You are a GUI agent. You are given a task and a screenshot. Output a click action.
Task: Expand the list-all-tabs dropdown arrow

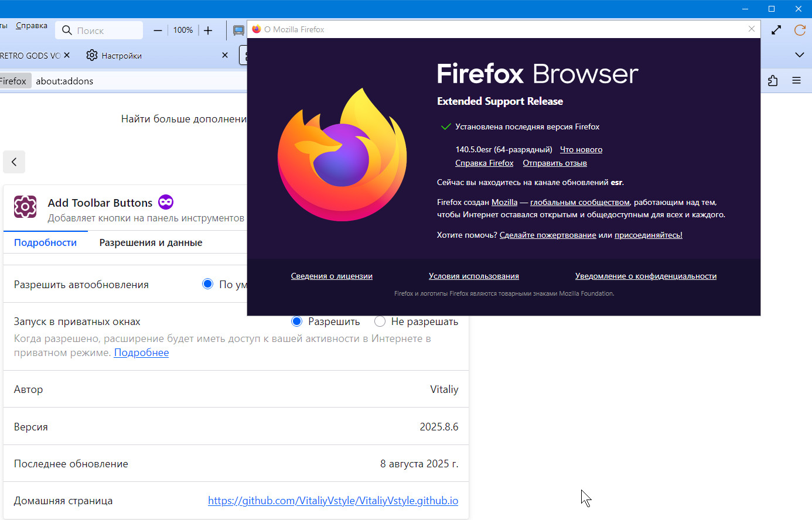point(800,55)
